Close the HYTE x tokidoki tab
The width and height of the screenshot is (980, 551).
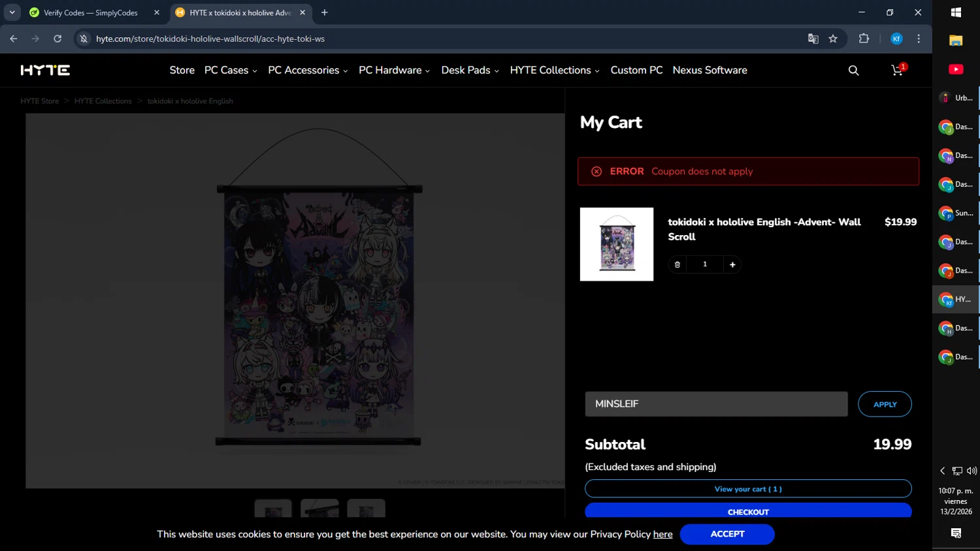302,12
